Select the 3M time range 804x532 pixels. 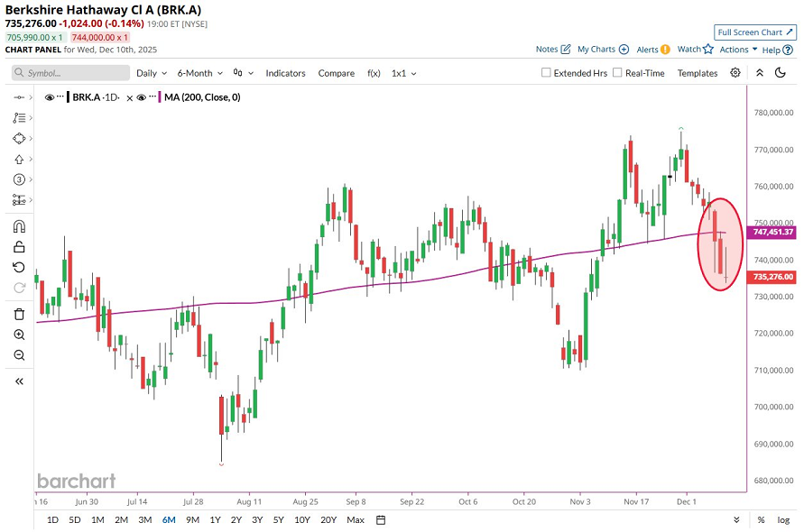point(145,519)
